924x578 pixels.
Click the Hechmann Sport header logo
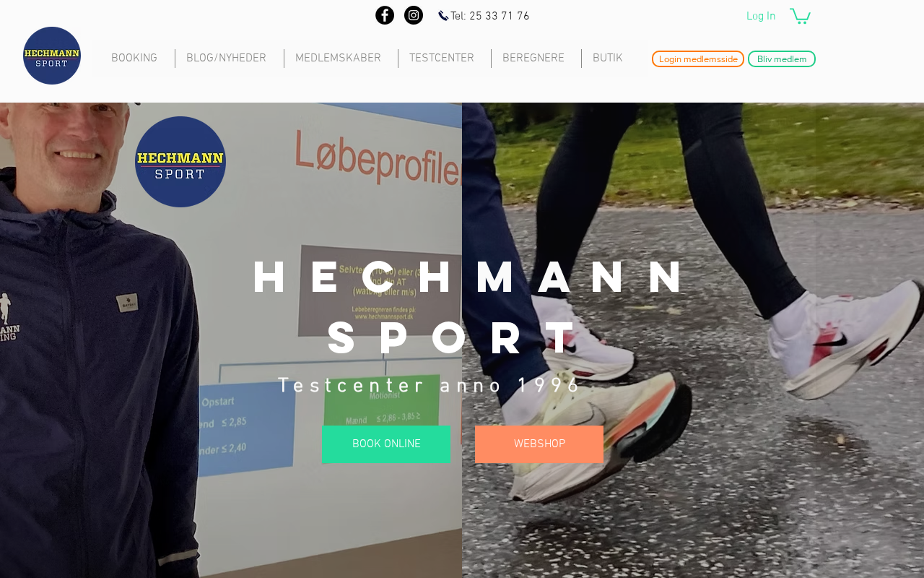(52, 56)
